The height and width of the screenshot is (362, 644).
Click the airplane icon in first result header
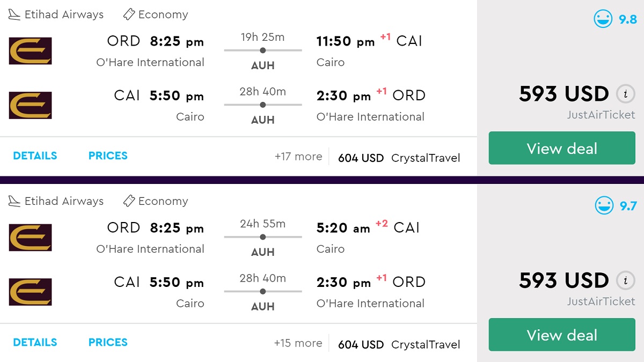tap(14, 14)
